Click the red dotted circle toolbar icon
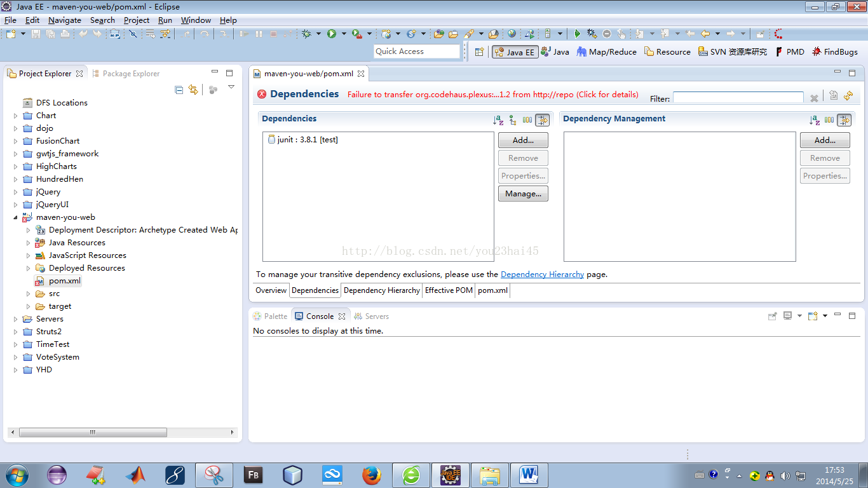868x488 pixels. 778,34
